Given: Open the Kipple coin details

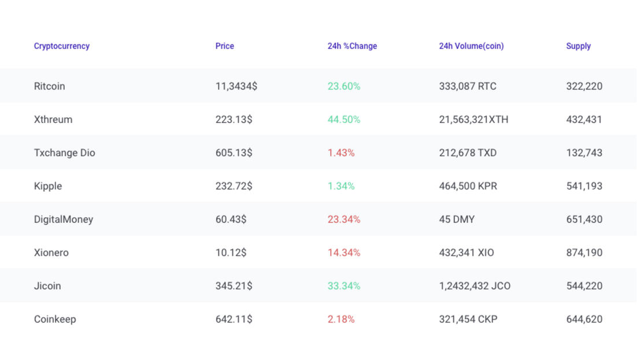Looking at the screenshot, I should 48,186.
